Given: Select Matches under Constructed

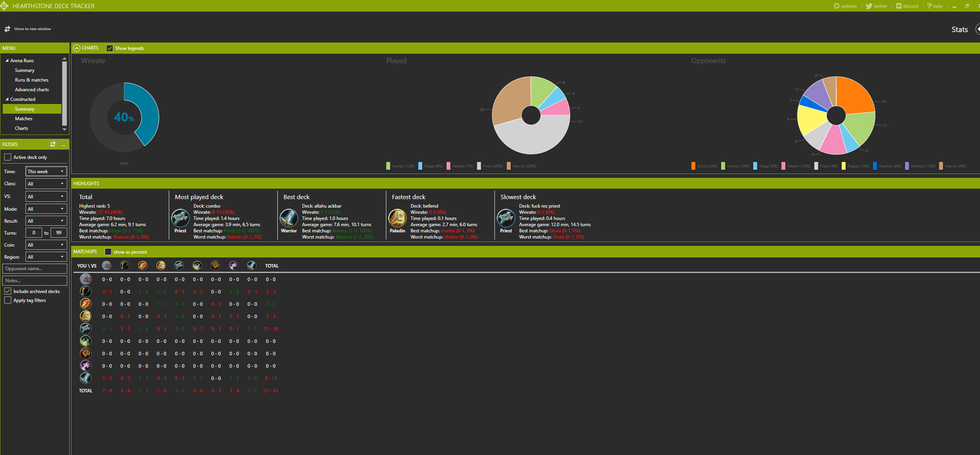Looking at the screenshot, I should pyautogui.click(x=24, y=118).
